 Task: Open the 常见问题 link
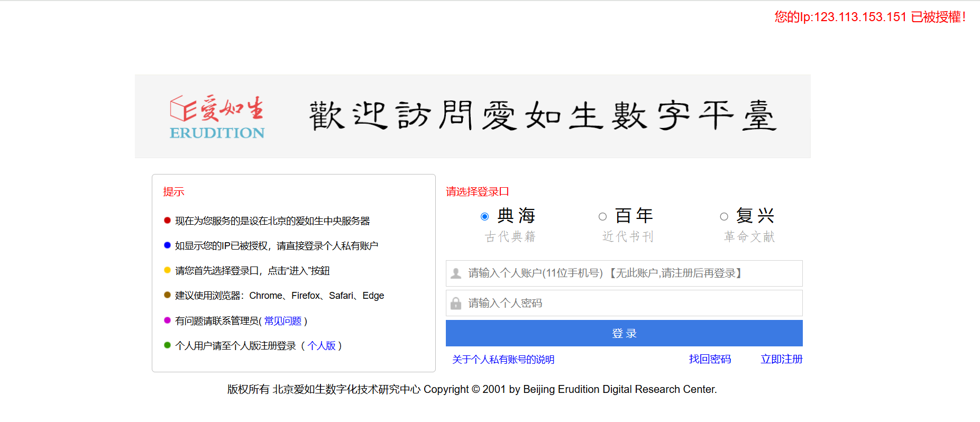point(283,321)
